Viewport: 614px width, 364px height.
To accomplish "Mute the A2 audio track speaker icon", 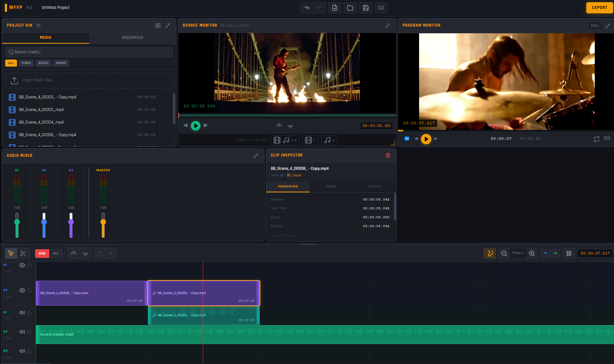I will [x=22, y=332].
